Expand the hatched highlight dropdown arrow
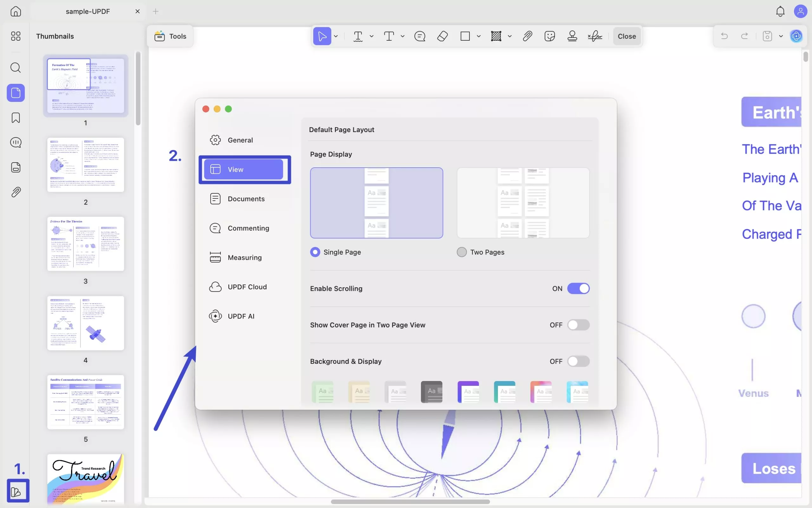The width and height of the screenshot is (812, 508). (510, 36)
